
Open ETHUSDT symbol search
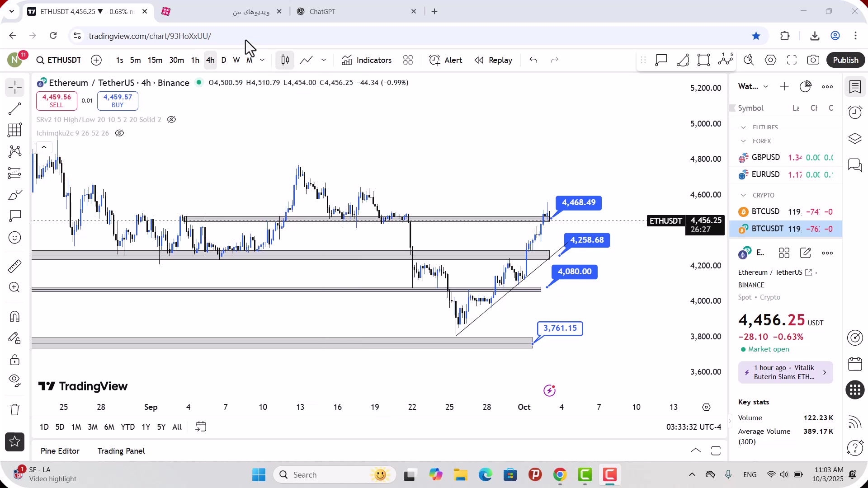pyautogui.click(x=59, y=60)
